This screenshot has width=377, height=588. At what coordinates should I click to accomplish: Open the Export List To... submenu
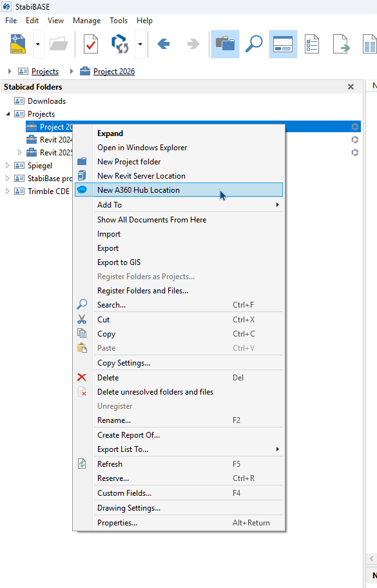pos(179,449)
